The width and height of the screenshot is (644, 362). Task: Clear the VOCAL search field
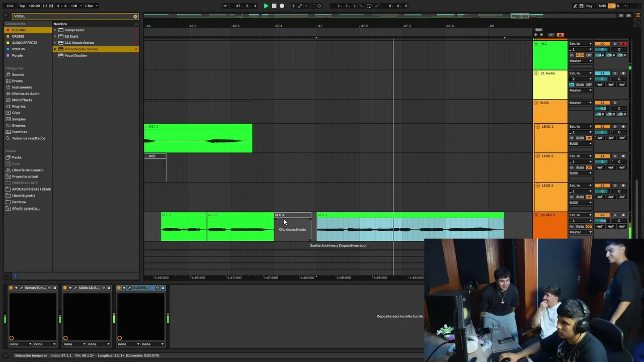pyautogui.click(x=135, y=16)
